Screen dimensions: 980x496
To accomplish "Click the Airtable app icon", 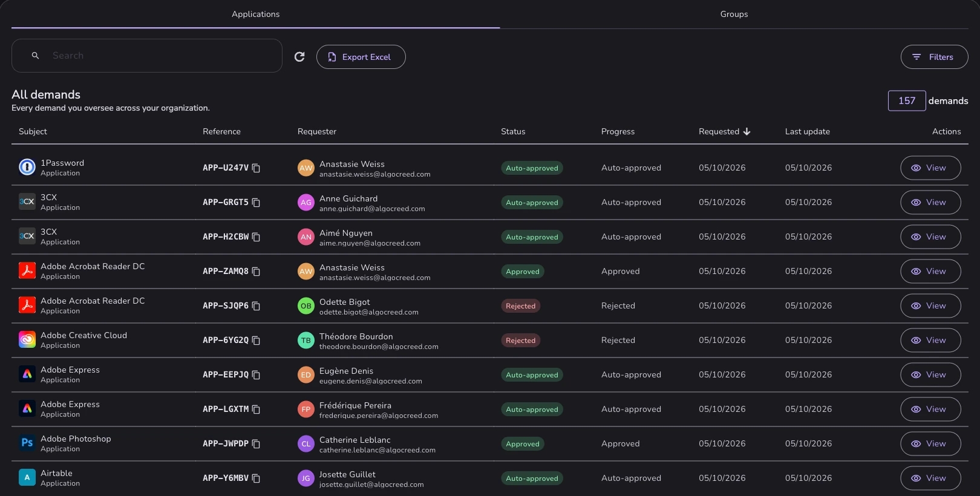I will [x=27, y=477].
